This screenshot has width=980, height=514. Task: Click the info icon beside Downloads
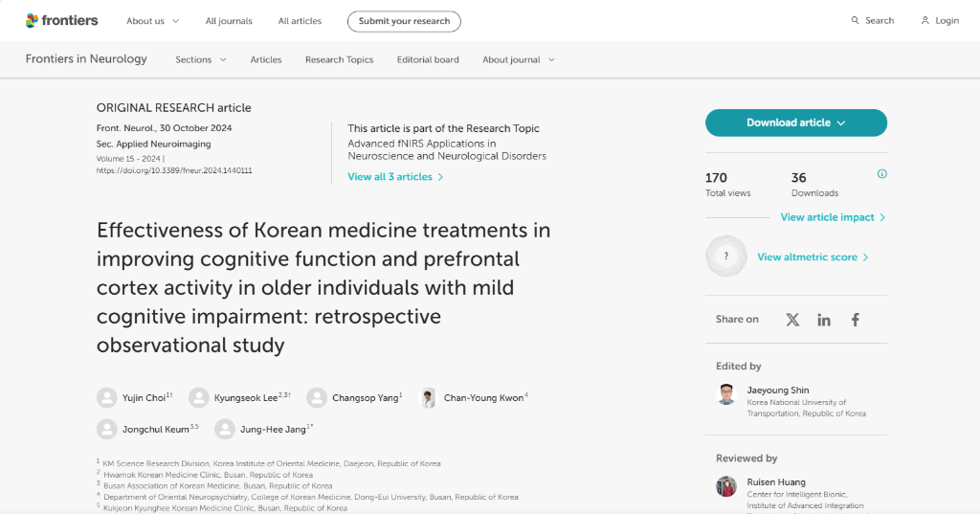pyautogui.click(x=881, y=174)
